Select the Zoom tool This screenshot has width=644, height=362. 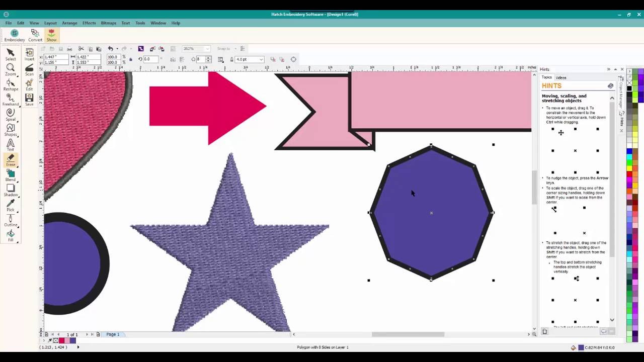10,70
